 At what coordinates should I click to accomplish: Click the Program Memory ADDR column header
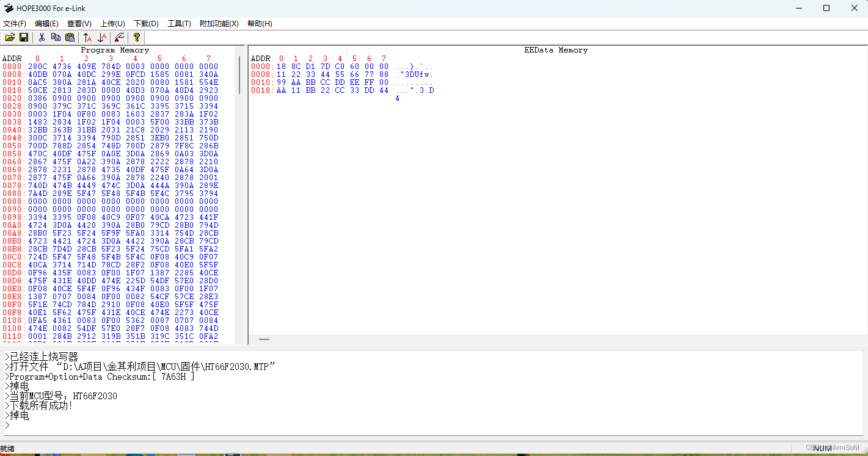pyautogui.click(x=12, y=59)
